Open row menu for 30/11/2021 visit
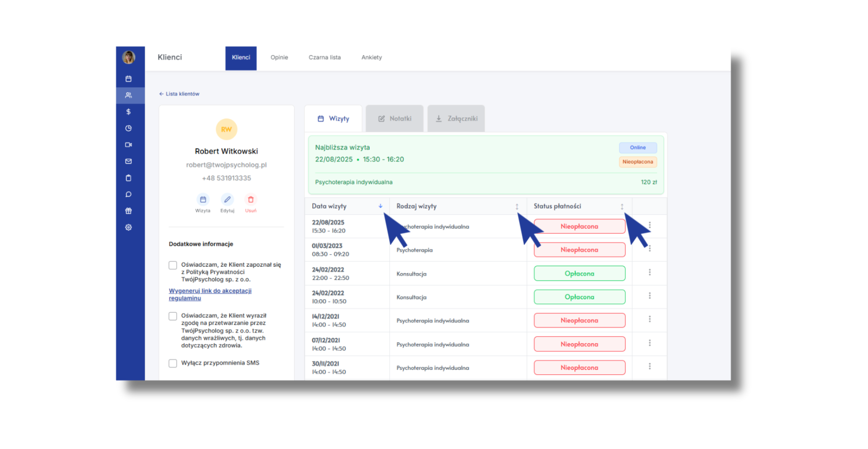The image size is (868, 449). [650, 366]
